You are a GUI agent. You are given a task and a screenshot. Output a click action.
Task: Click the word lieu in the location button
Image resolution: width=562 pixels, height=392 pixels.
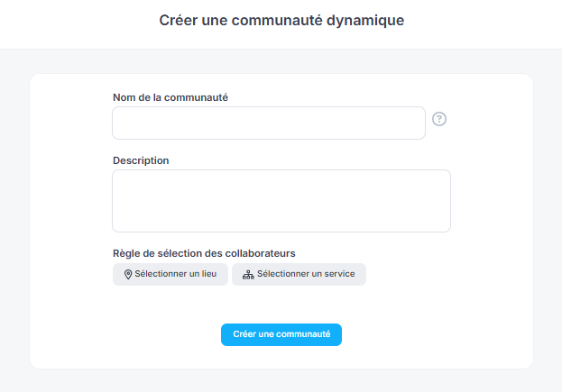pos(207,274)
